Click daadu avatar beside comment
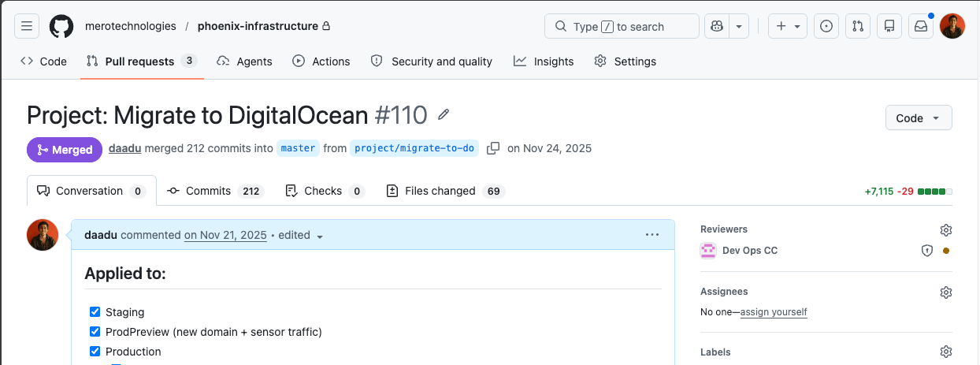Image resolution: width=980 pixels, height=365 pixels. point(43,235)
